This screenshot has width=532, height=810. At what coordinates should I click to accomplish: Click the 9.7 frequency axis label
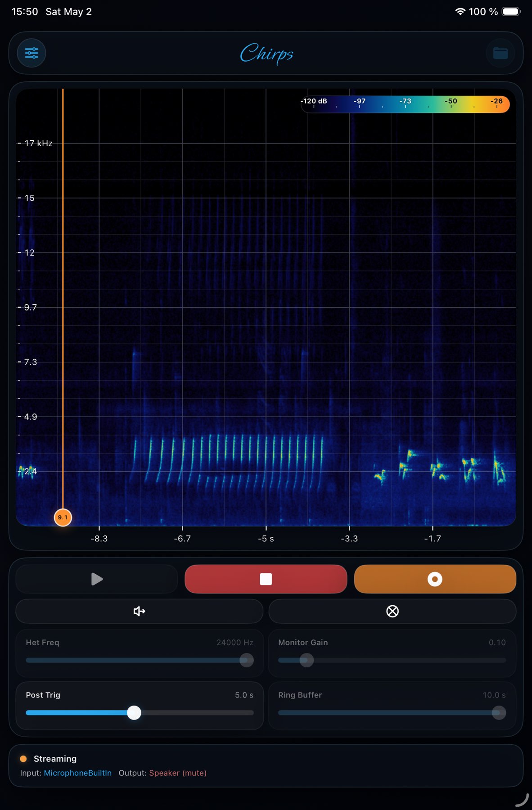[x=30, y=307]
